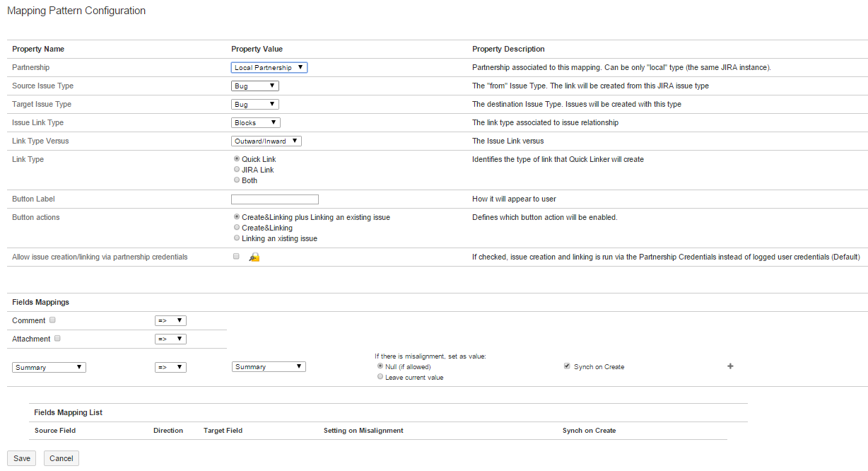Open the Issue Link Type dropdown
868x471 pixels.
coord(256,123)
